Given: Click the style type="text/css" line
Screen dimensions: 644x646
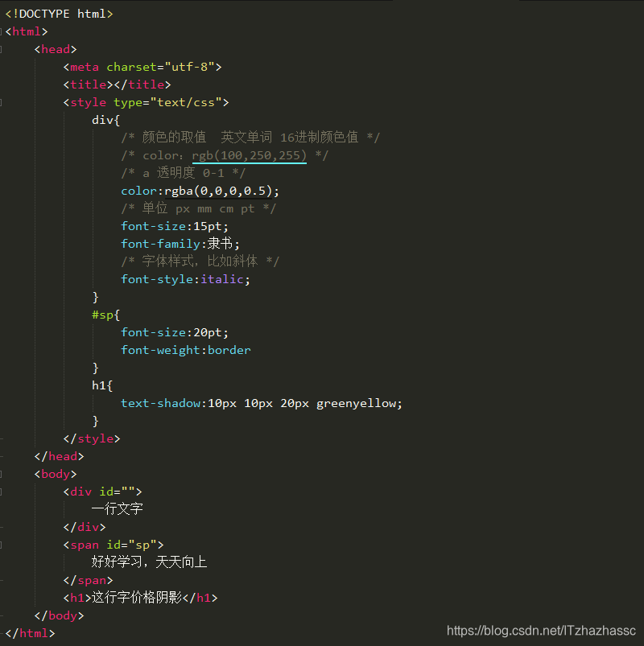Looking at the screenshot, I should [x=146, y=103].
